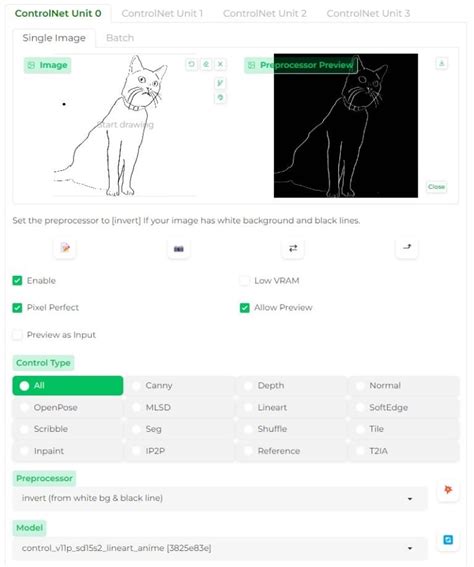Run preprocessor with the explosion icon
This screenshot has height=567, width=474.
[x=448, y=490]
